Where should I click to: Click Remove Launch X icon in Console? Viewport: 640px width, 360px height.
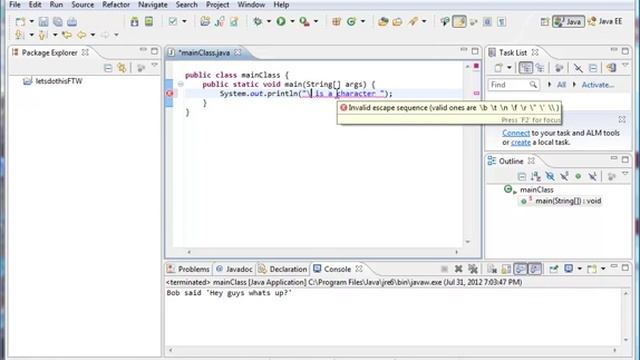458,269
